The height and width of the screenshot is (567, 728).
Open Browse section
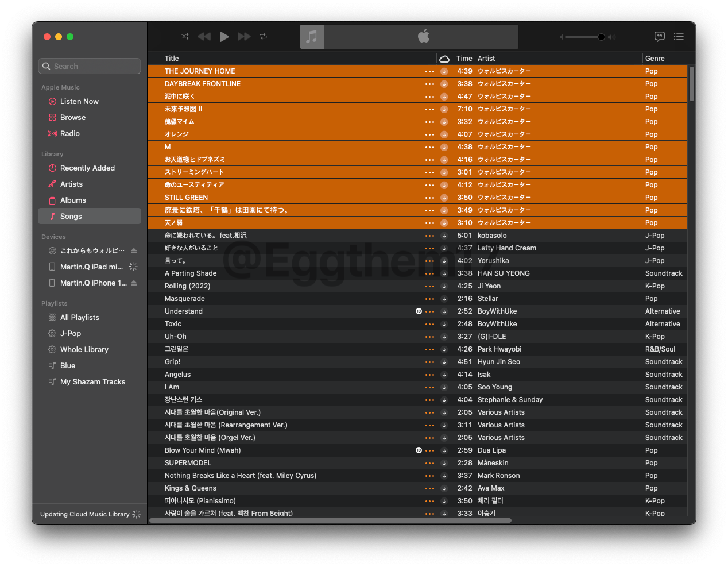(73, 117)
